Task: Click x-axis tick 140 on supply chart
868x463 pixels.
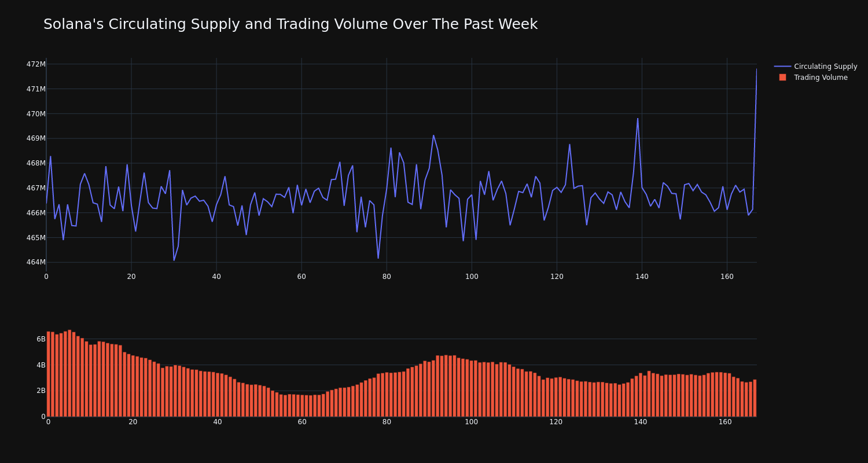Action: coord(642,277)
